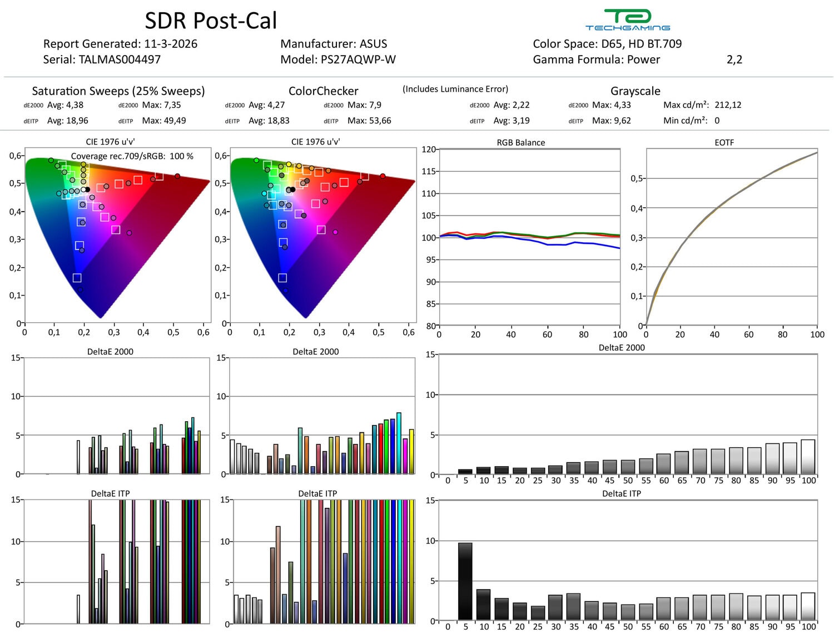Click the Grayscale section heading

coord(635,91)
